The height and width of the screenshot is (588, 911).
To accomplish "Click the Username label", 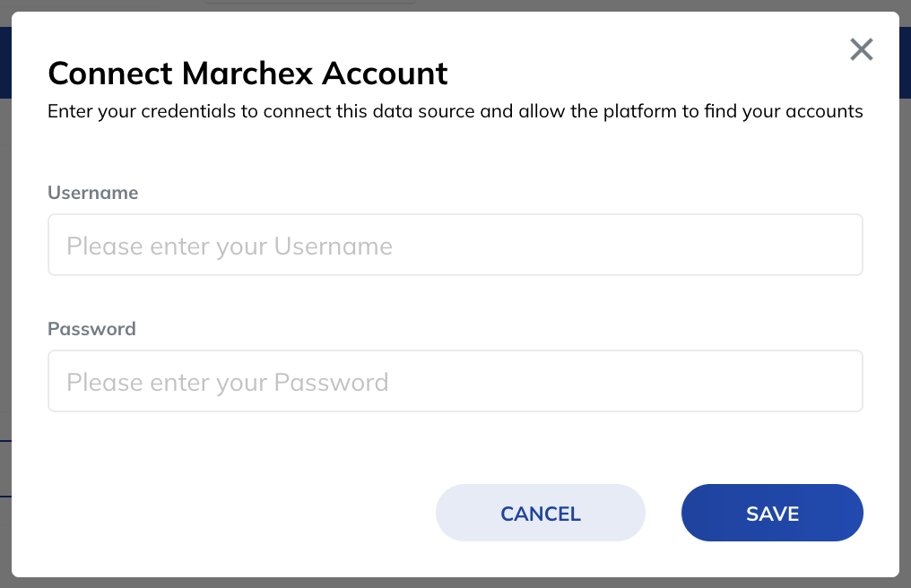I will click(92, 192).
